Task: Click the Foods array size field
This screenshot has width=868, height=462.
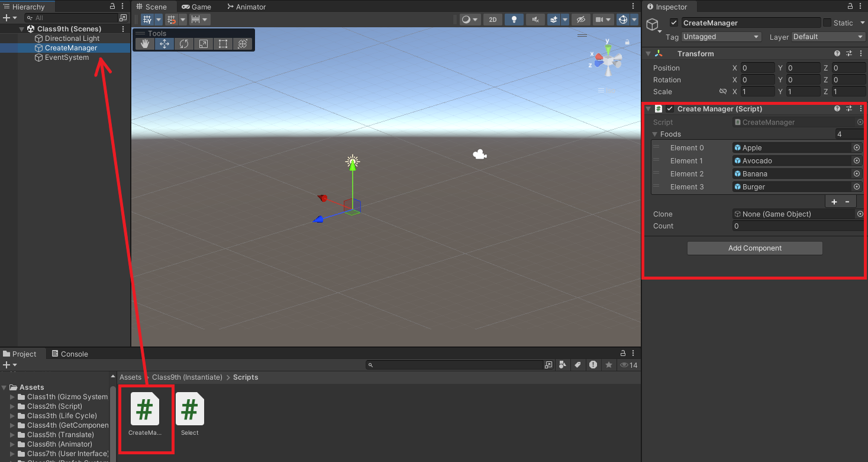Action: (x=851, y=134)
